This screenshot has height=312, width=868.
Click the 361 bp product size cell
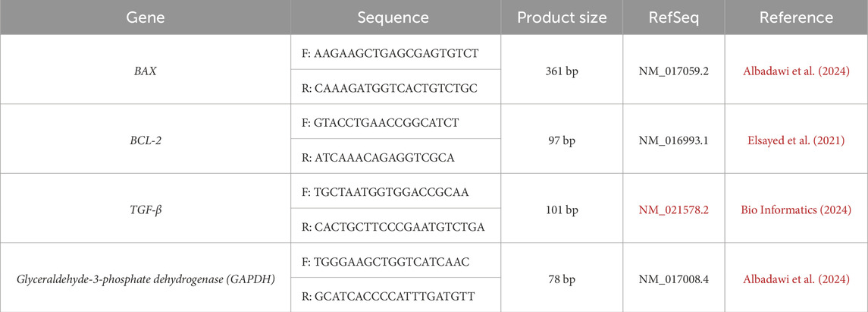(562, 68)
